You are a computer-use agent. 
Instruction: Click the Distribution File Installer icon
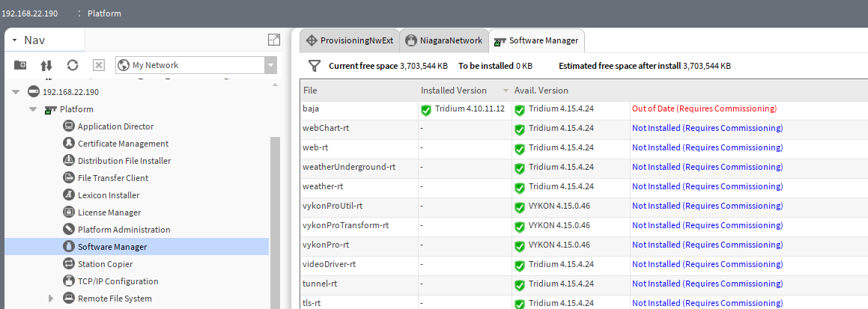pyautogui.click(x=69, y=160)
